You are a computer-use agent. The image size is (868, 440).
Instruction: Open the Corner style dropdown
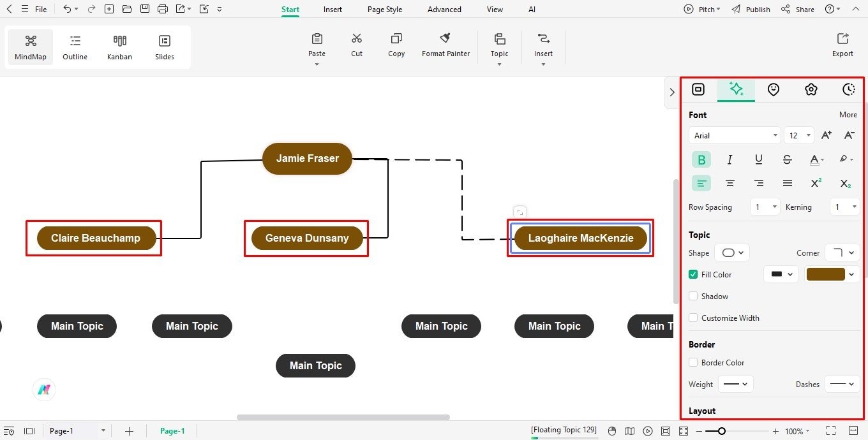pyautogui.click(x=842, y=253)
